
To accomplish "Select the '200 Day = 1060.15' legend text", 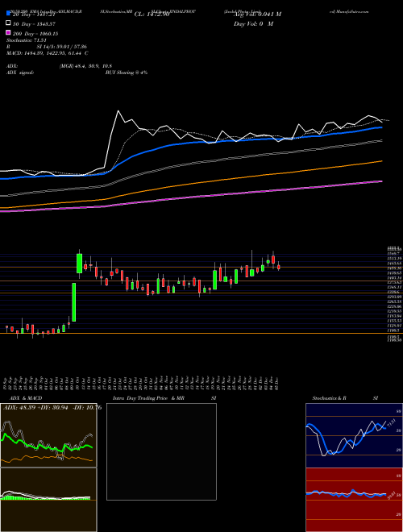I will pos(35,34).
